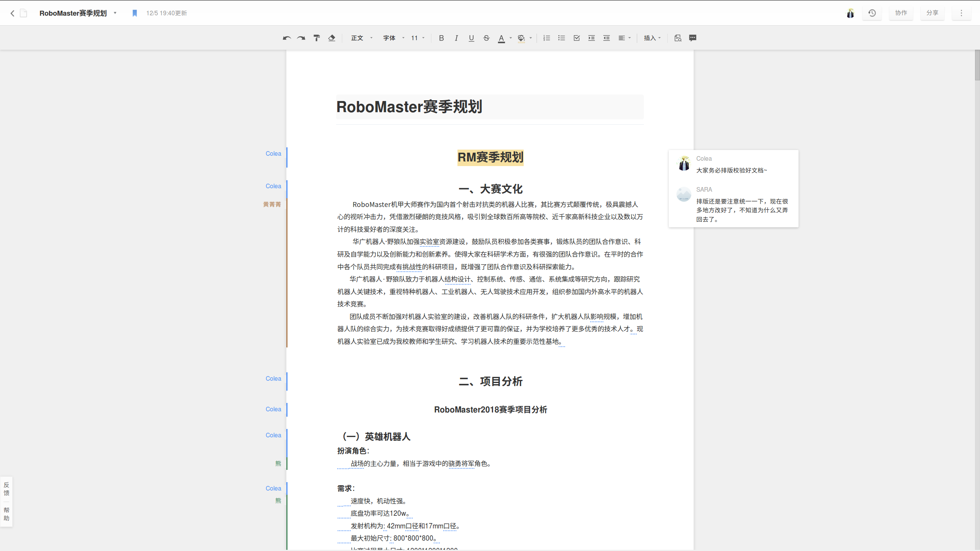Open Colea's comment 大家务必排版校验好文档
The image size is (980, 551).
pyautogui.click(x=731, y=170)
